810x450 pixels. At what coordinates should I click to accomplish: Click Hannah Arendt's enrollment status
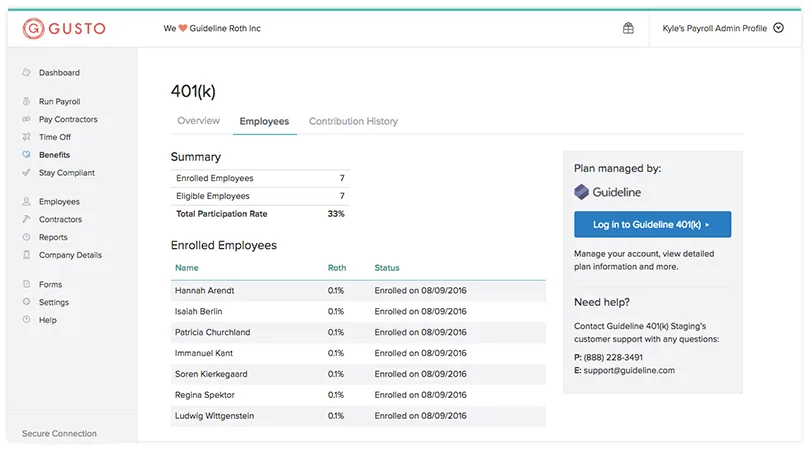[420, 291]
